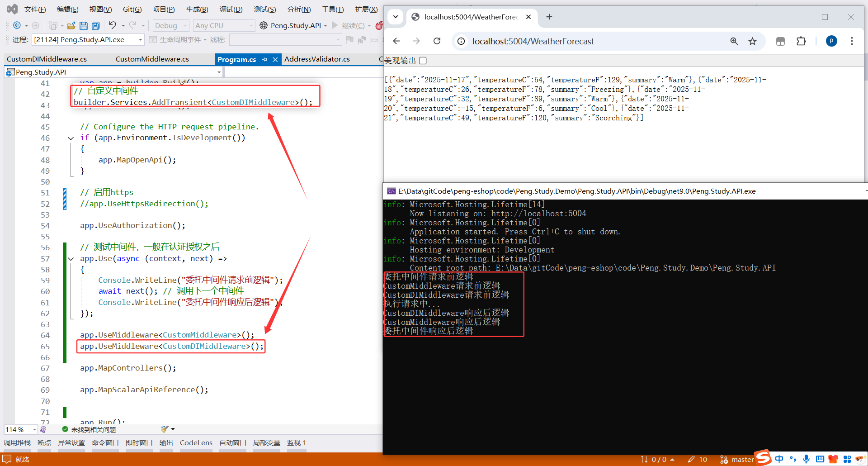Open the 编辑(E) menu

(67, 9)
